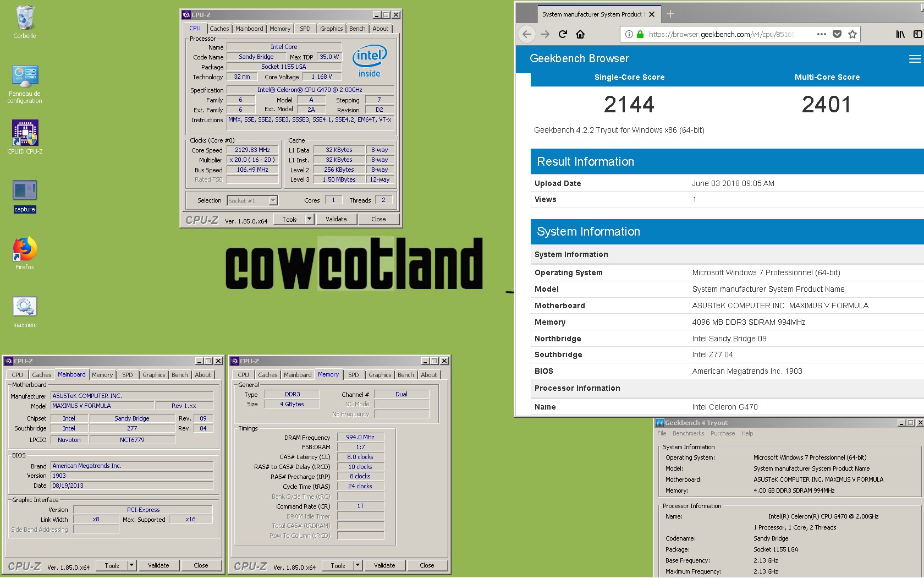Toggle Firefox sidebar icon
This screenshot has width=924, height=578.
[917, 34]
